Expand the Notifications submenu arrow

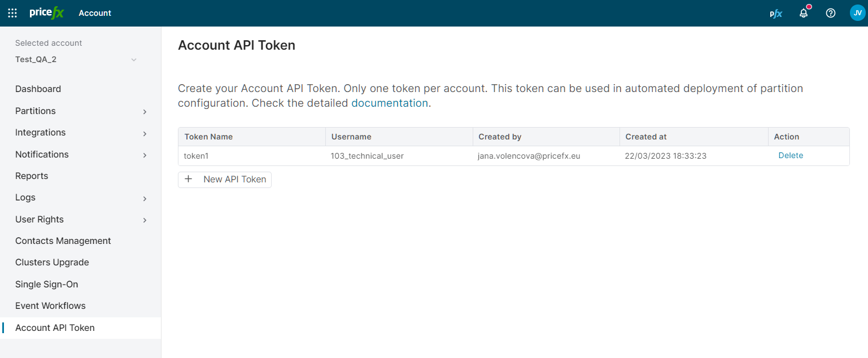click(145, 155)
